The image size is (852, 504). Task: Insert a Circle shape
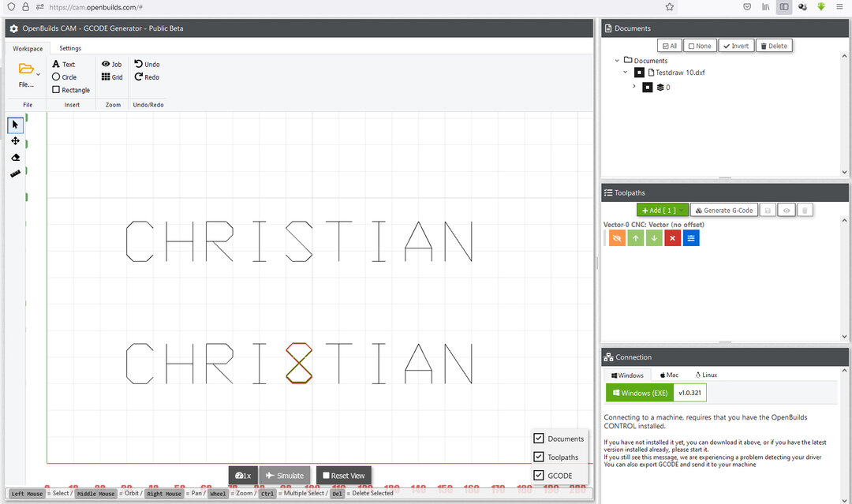(x=64, y=77)
